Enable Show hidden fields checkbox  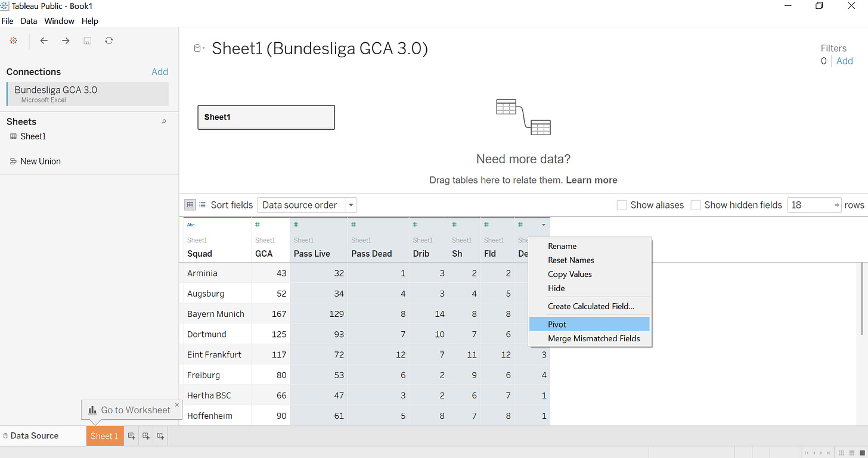pyautogui.click(x=696, y=205)
